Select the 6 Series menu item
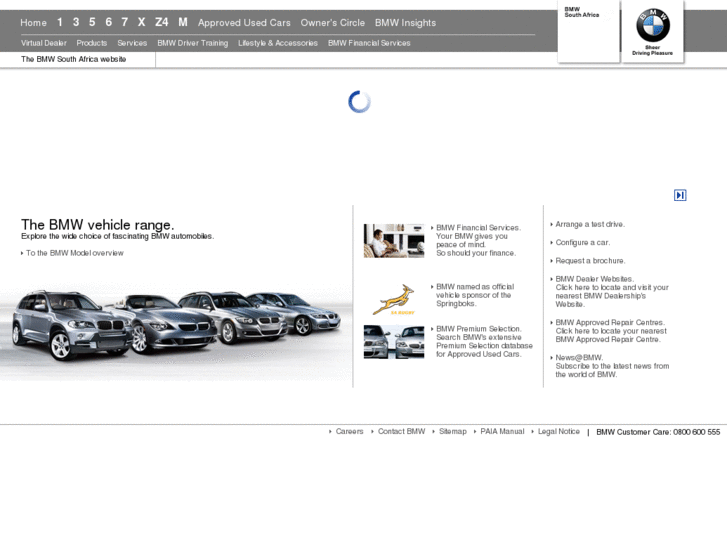This screenshot has width=727, height=545. (x=108, y=22)
